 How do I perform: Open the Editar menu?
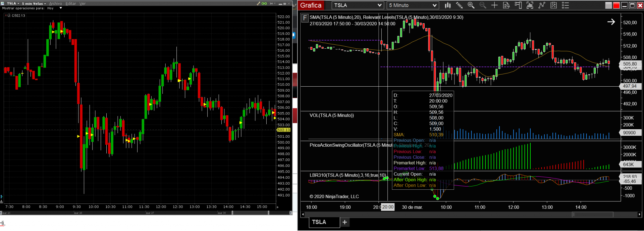[x=71, y=4]
